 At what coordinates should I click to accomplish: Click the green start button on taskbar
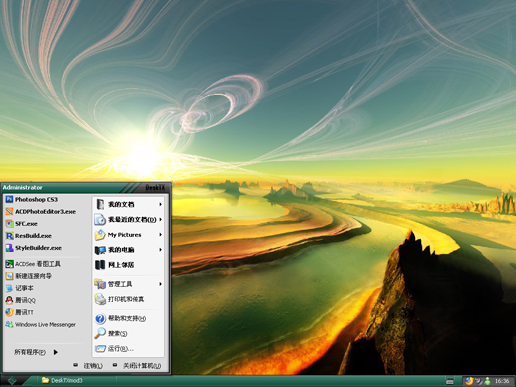point(12,380)
